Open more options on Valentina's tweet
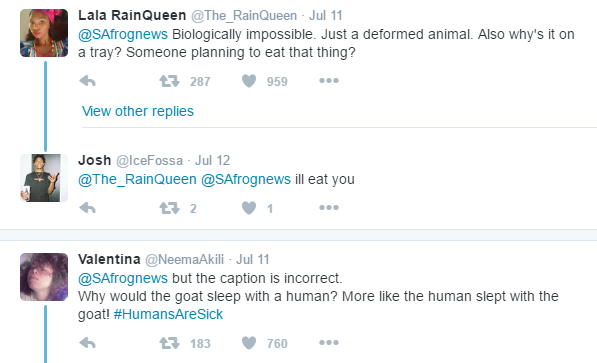 point(329,342)
